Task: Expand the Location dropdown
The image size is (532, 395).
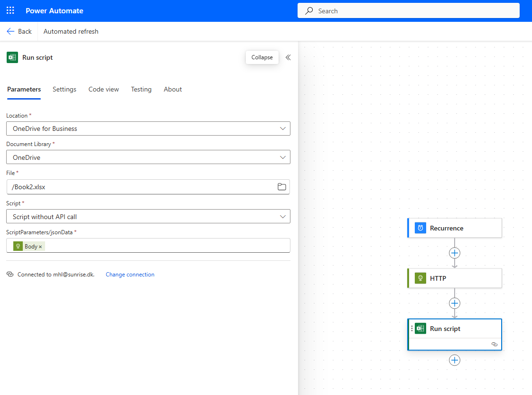Action: (283, 129)
